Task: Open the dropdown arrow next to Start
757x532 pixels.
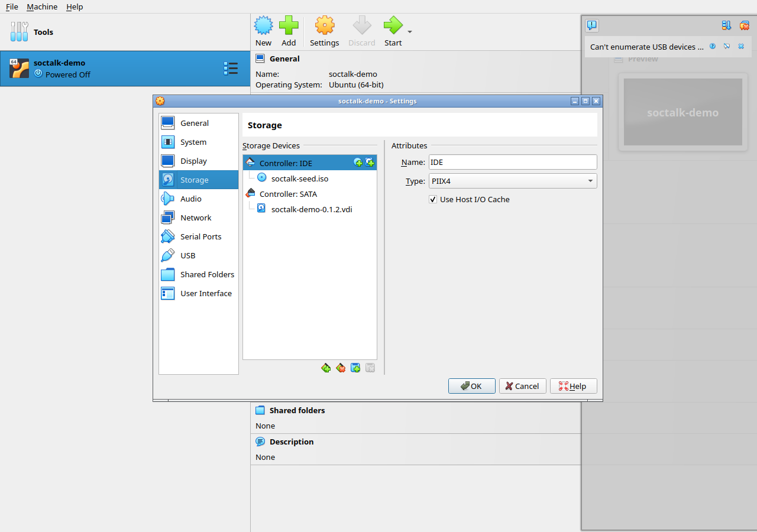Action: coord(410,32)
